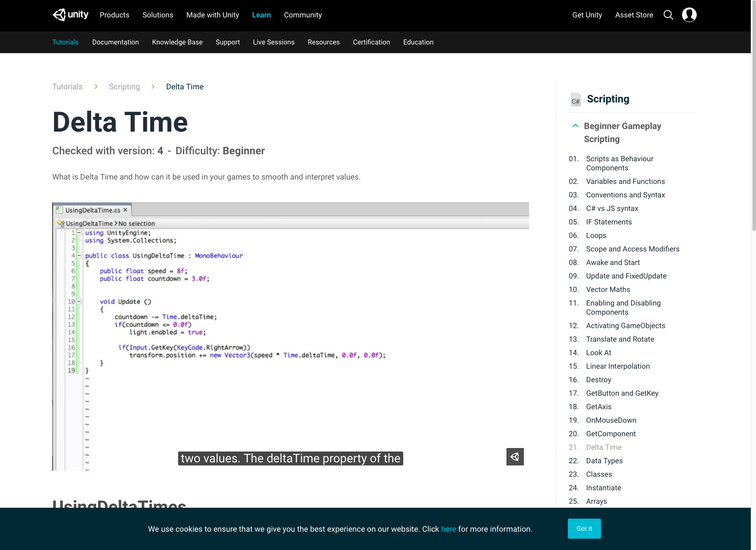The width and height of the screenshot is (756, 550).
Task: Open Awake and Start lesson
Action: tap(613, 262)
